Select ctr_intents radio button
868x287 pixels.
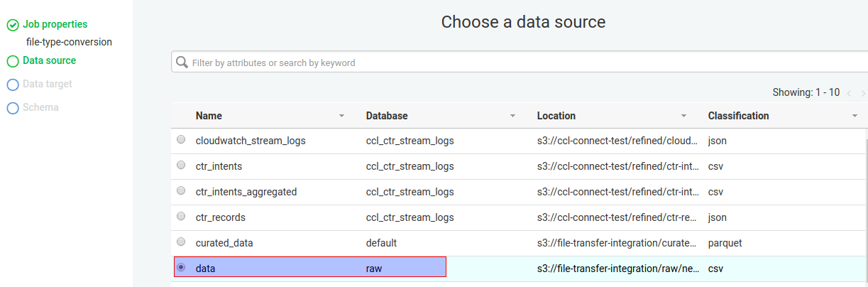point(181,166)
